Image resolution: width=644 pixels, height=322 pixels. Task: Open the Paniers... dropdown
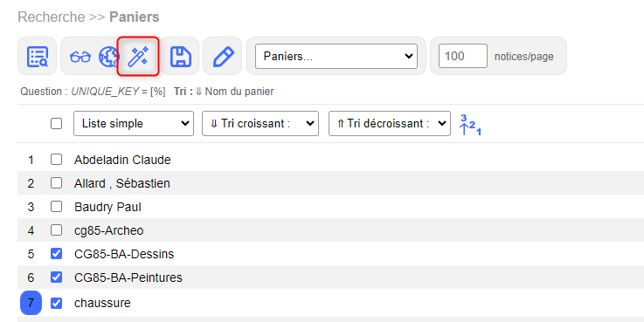[x=336, y=56]
